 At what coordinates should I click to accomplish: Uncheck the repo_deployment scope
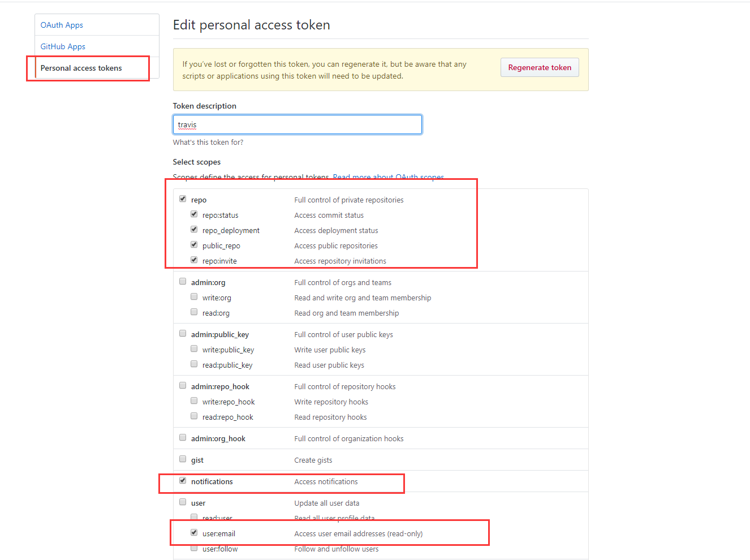[194, 230]
